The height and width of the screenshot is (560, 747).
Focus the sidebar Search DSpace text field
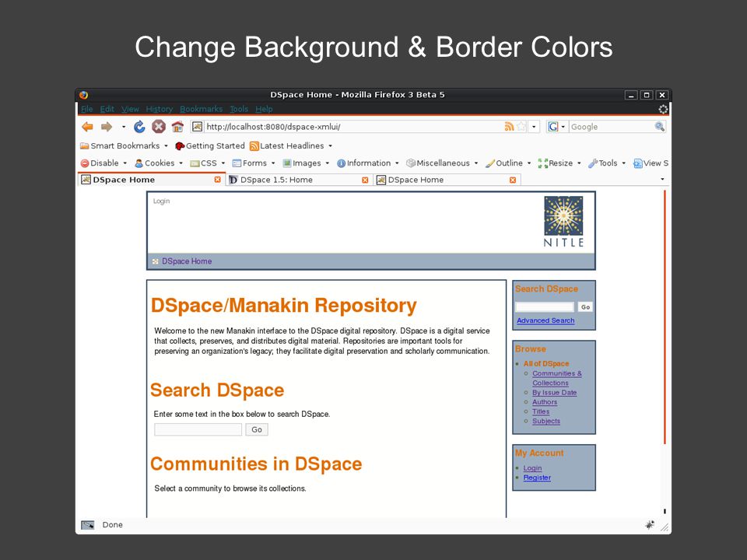click(545, 307)
